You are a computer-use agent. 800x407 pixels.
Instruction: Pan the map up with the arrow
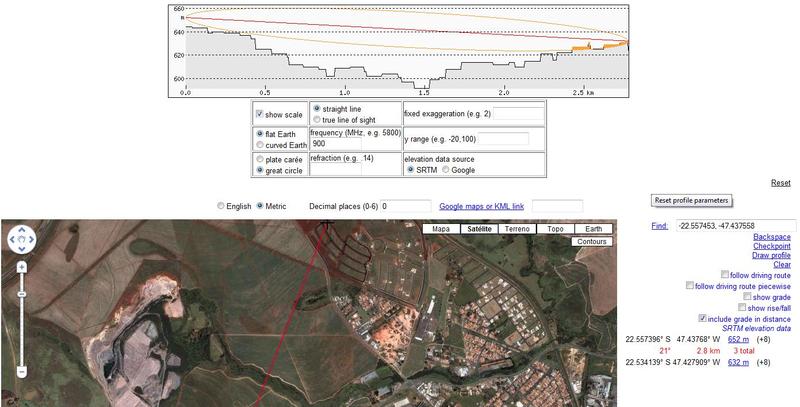pos(22,229)
